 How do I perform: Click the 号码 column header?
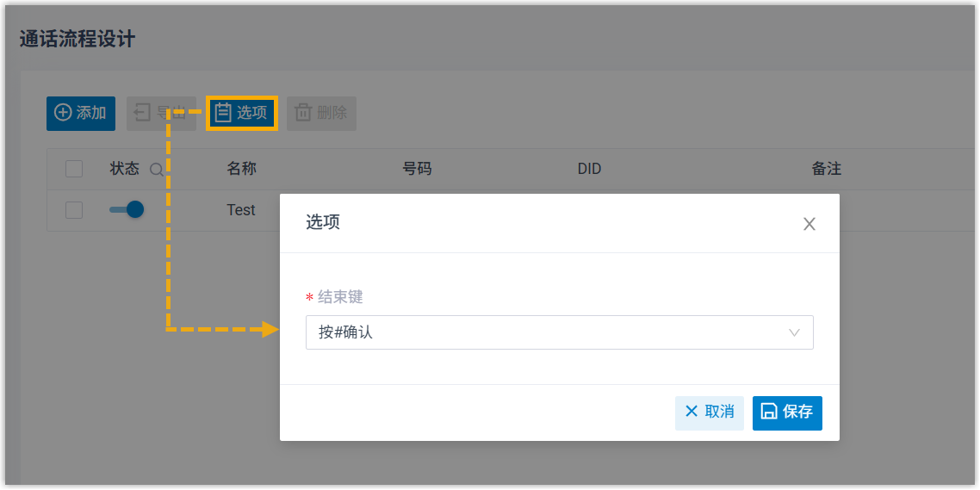417,169
